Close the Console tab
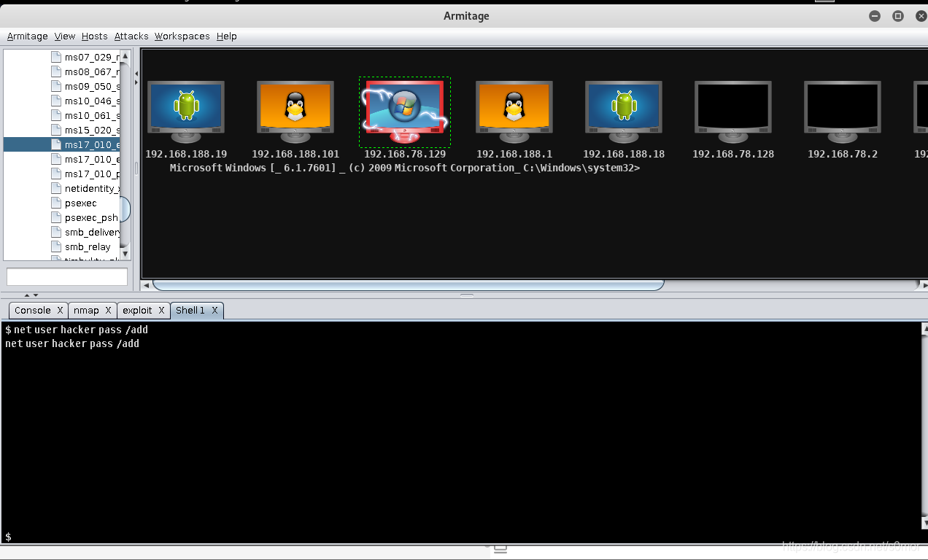This screenshot has width=928, height=560. (x=61, y=311)
